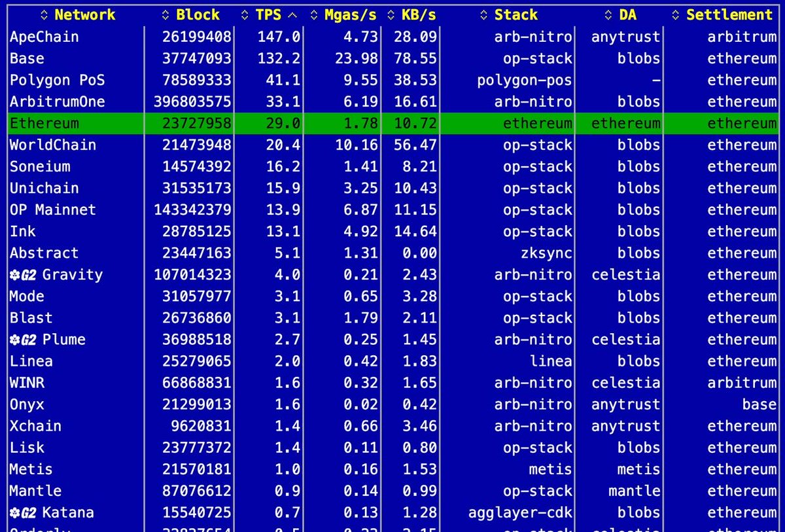Select the Xchain network name
The height and width of the screenshot is (532, 785).
[x=35, y=426]
